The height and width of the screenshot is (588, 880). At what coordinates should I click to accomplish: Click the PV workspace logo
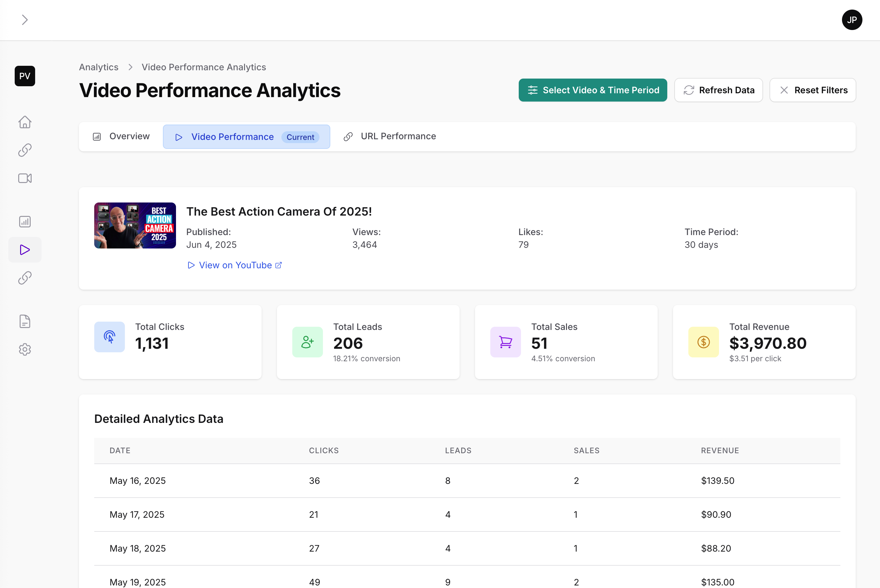click(x=25, y=76)
